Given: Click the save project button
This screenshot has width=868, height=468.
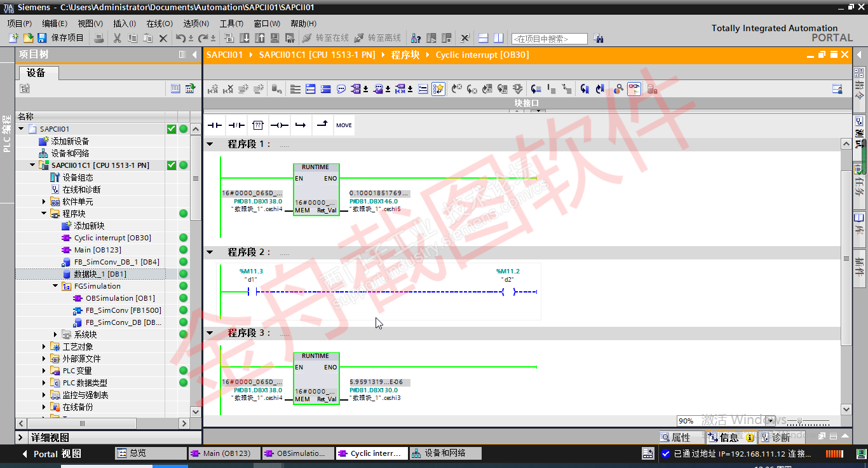Looking at the screenshot, I should [x=60, y=38].
